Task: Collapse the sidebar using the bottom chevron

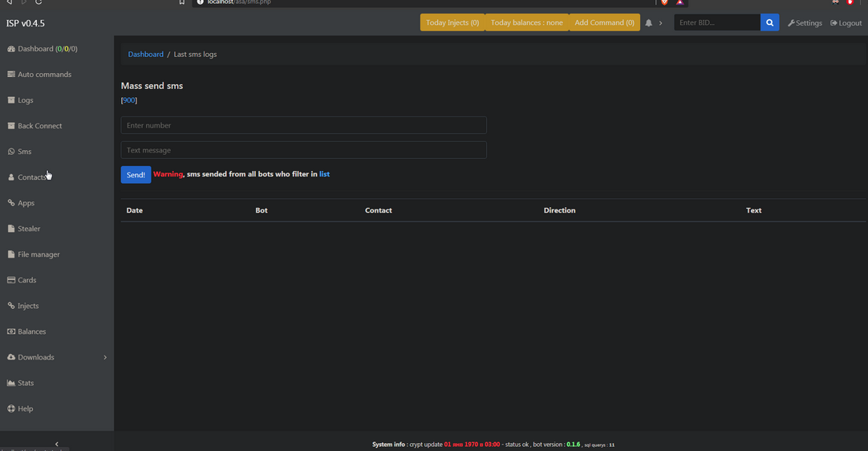Action: point(56,444)
